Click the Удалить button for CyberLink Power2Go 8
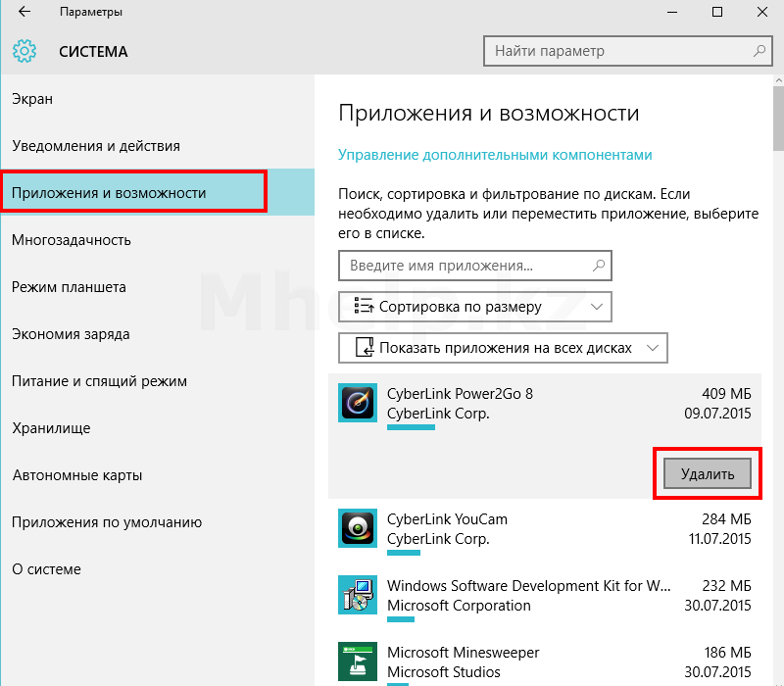The width and height of the screenshot is (784, 686). (707, 473)
